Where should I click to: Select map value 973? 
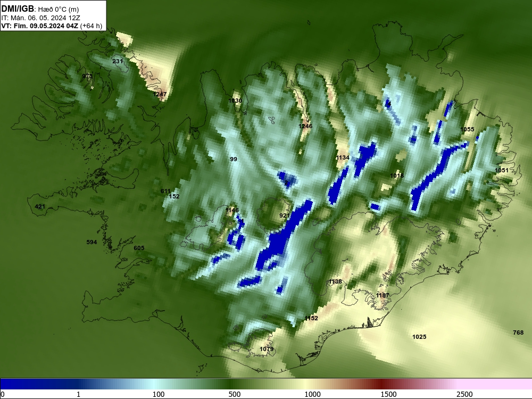pyautogui.click(x=87, y=76)
